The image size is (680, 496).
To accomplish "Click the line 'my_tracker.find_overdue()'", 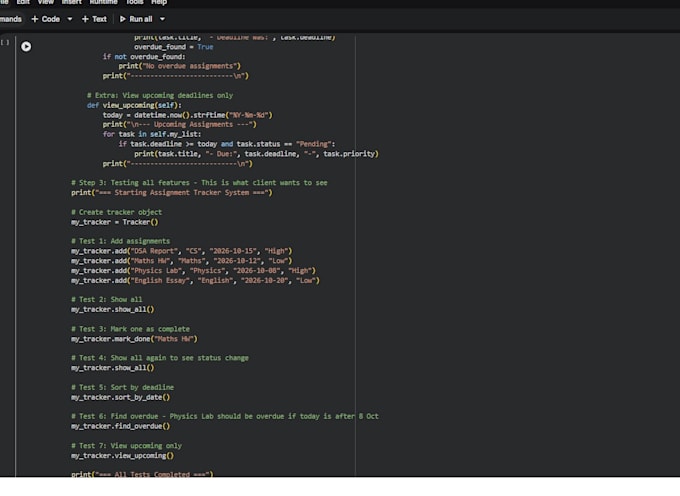I will pyautogui.click(x=120, y=426).
